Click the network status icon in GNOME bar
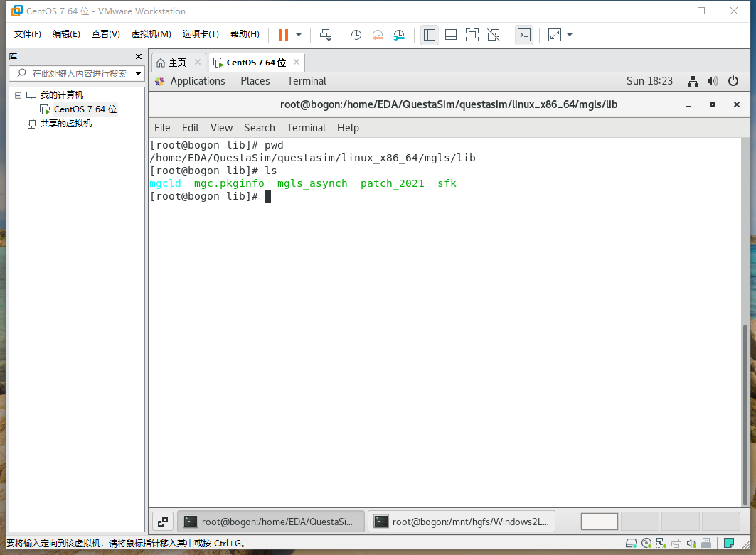This screenshot has height=555, width=756. pos(693,81)
